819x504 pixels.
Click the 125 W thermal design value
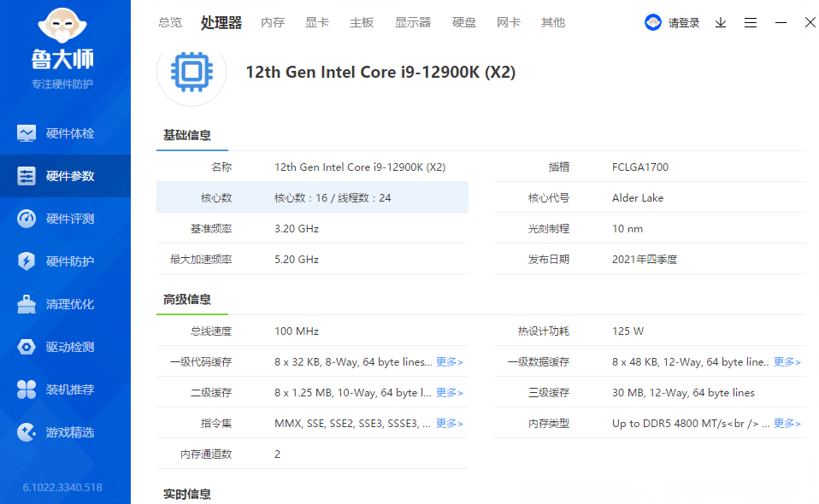pyautogui.click(x=628, y=331)
